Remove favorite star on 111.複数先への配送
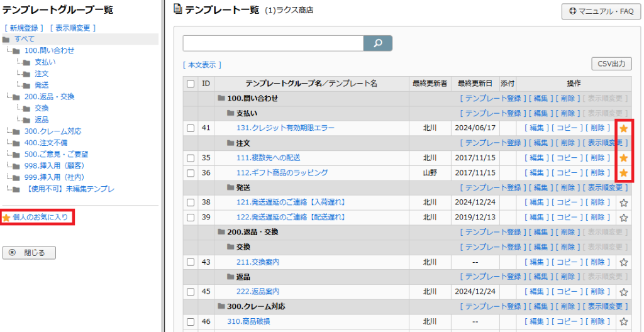Viewport: 644px width, 332px height. pyautogui.click(x=623, y=158)
